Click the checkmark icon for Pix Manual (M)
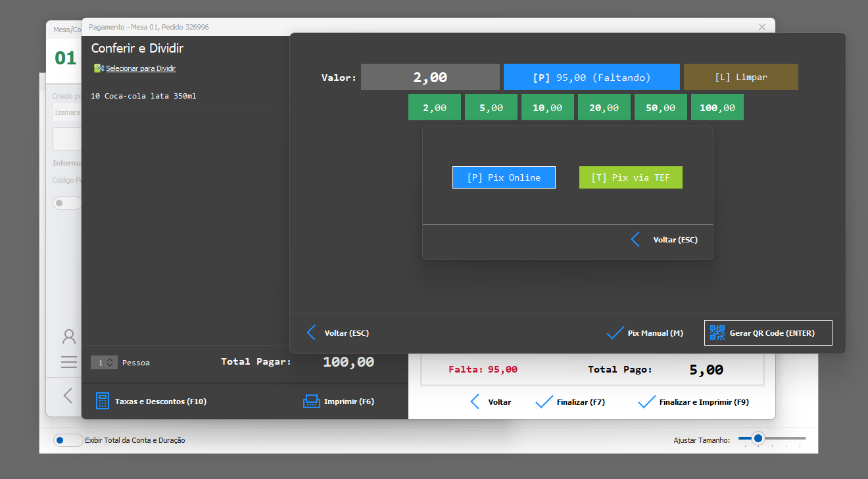This screenshot has height=479, width=868. pyautogui.click(x=615, y=333)
